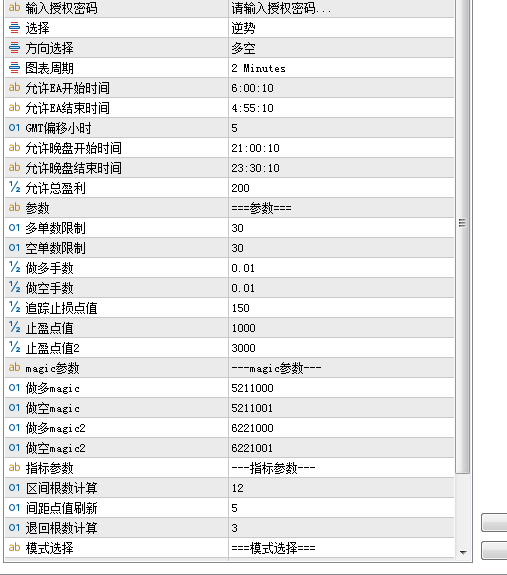Select the 止盈点值 row label
Viewport: 507px width, 575px height.
(49, 328)
